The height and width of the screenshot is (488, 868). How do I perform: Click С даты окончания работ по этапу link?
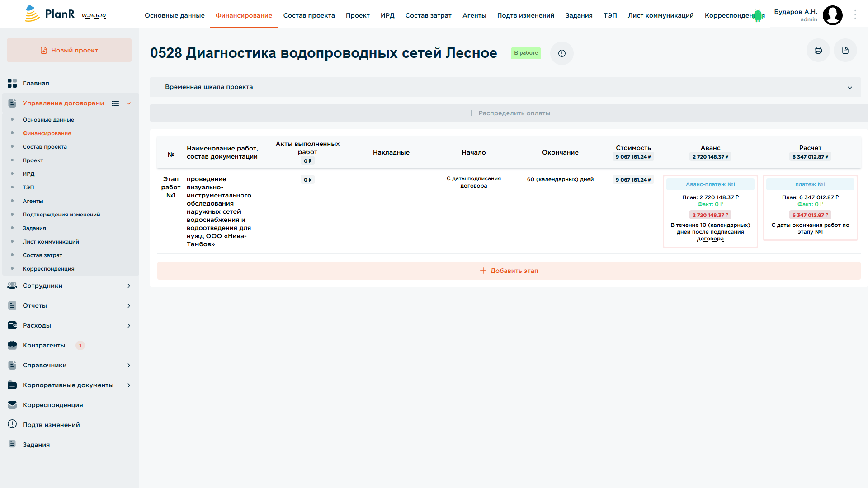coord(810,228)
